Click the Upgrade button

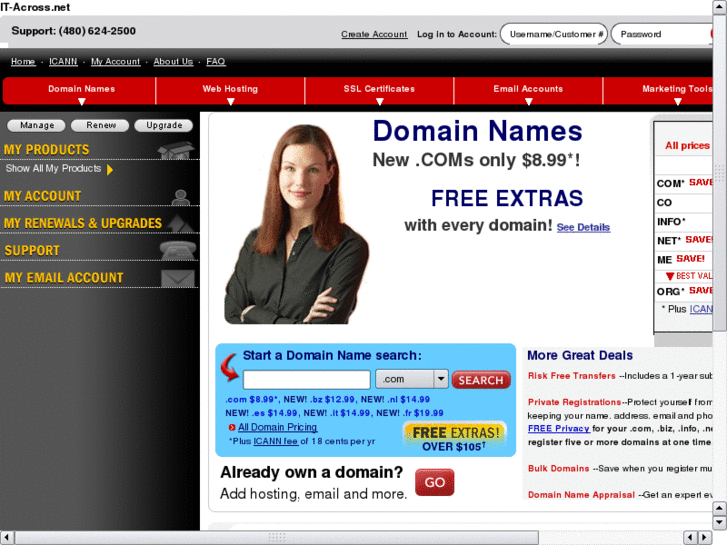[164, 125]
